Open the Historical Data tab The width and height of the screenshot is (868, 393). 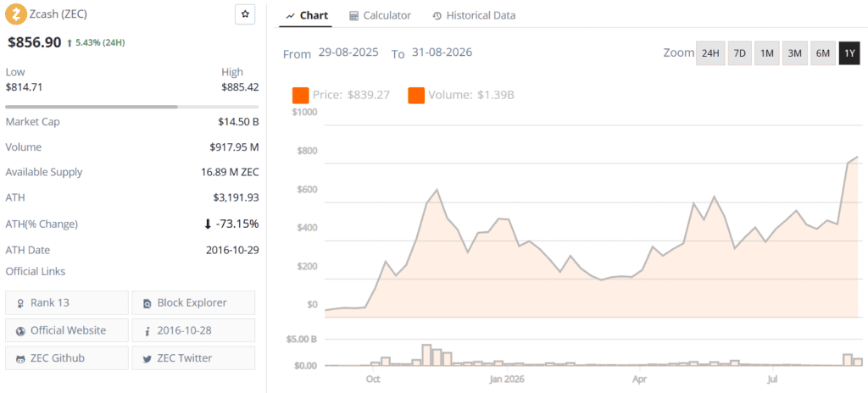(x=475, y=15)
